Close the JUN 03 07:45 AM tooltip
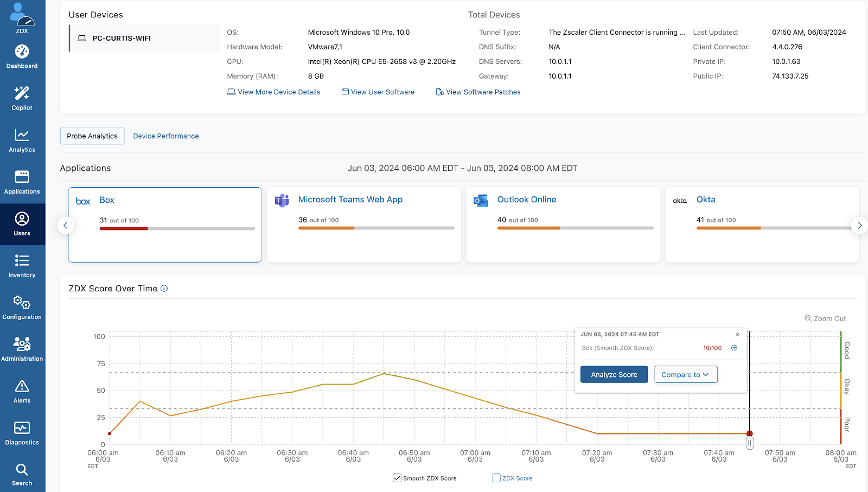 pyautogui.click(x=737, y=335)
